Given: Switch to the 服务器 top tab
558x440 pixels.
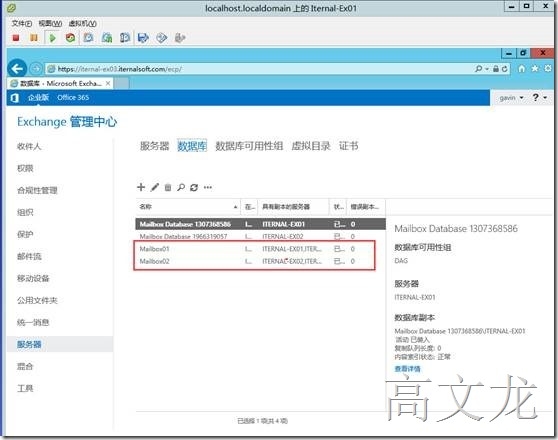Looking at the screenshot, I should (x=154, y=146).
